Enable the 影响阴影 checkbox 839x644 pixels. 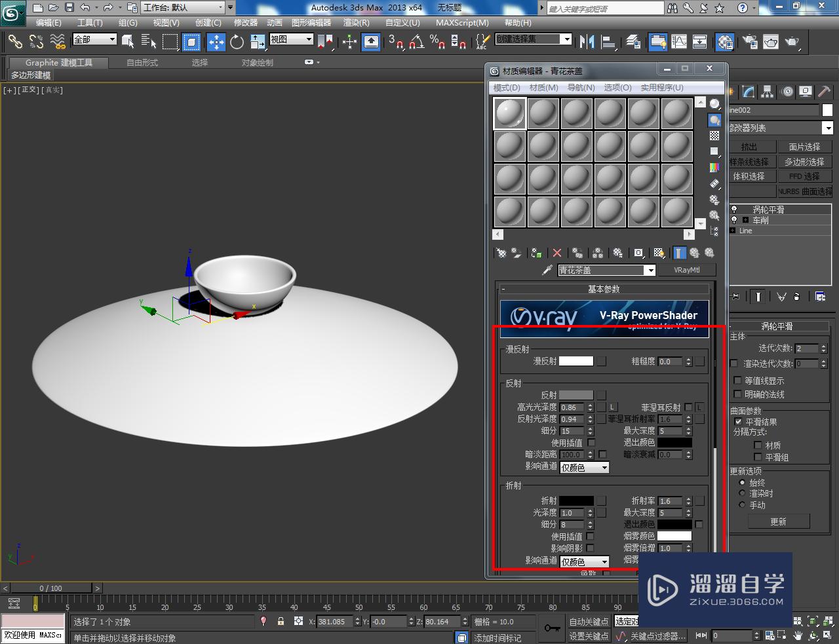coord(590,548)
